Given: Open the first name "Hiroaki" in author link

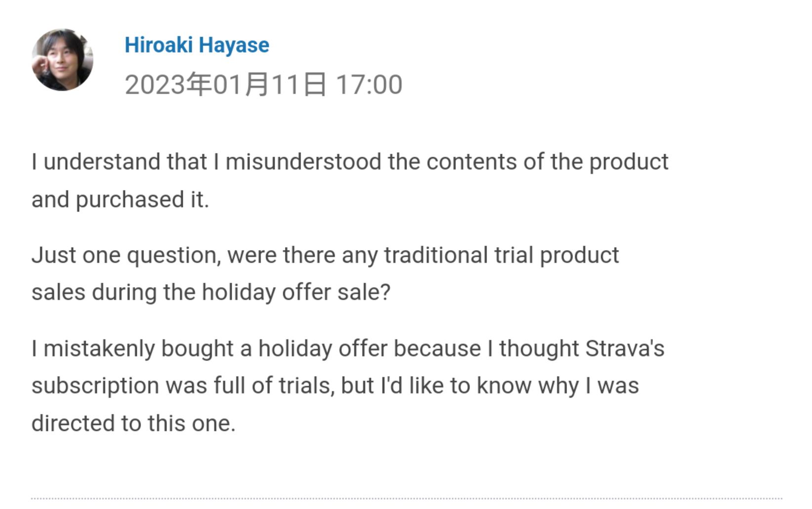Looking at the screenshot, I should click(x=159, y=45).
